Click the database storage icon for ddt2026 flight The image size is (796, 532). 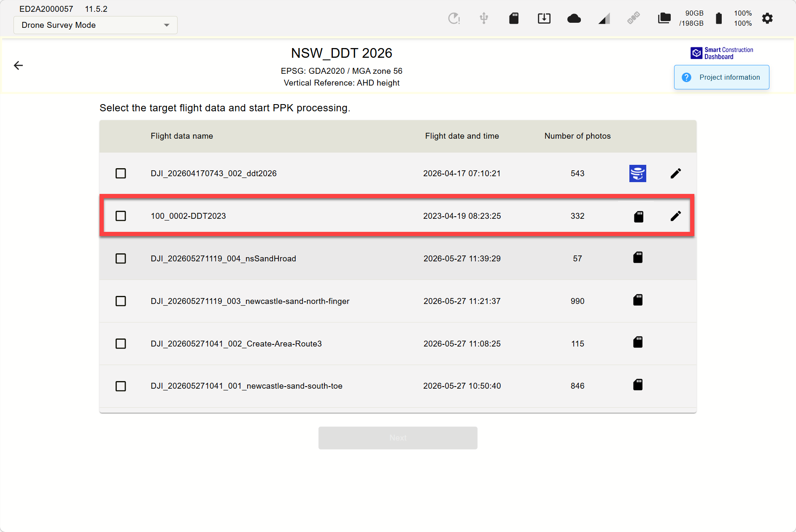638,173
